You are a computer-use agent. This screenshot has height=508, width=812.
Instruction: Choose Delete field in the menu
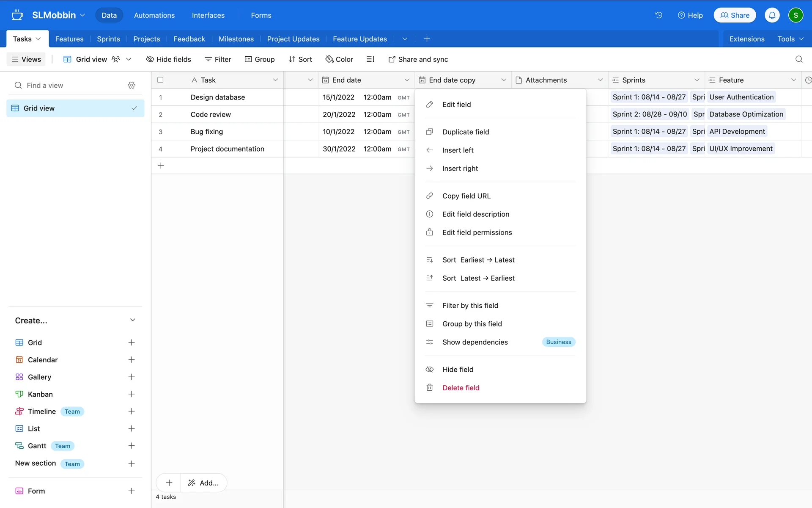point(461,388)
